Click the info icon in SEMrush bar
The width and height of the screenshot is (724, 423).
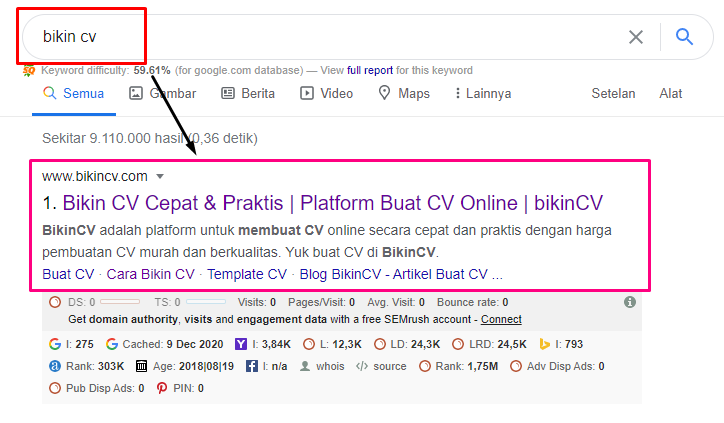point(630,302)
